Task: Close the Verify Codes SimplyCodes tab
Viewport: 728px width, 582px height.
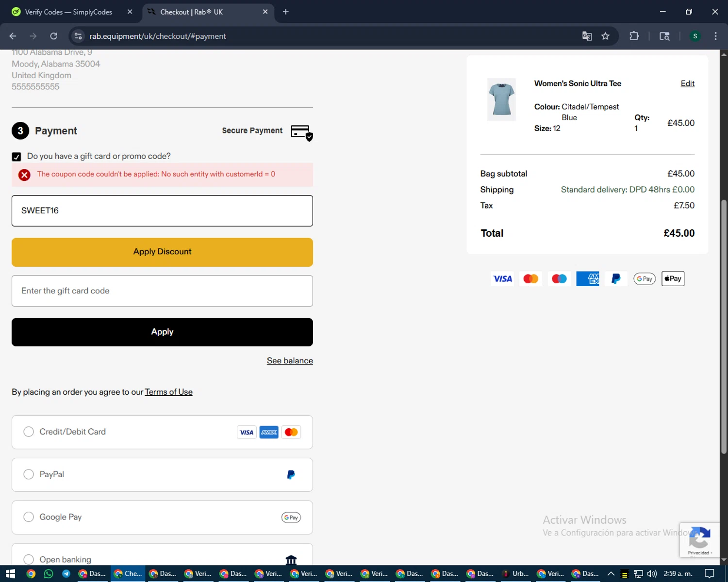Action: tap(130, 12)
